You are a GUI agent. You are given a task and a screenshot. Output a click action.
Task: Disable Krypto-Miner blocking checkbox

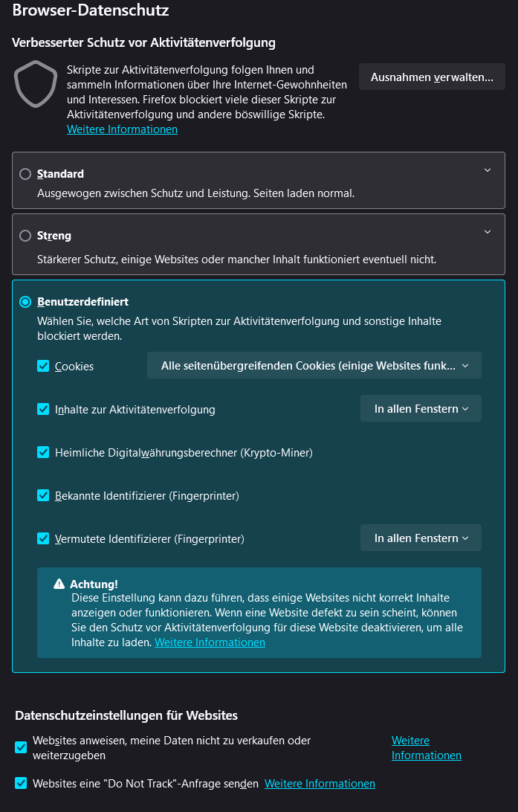[43, 452]
